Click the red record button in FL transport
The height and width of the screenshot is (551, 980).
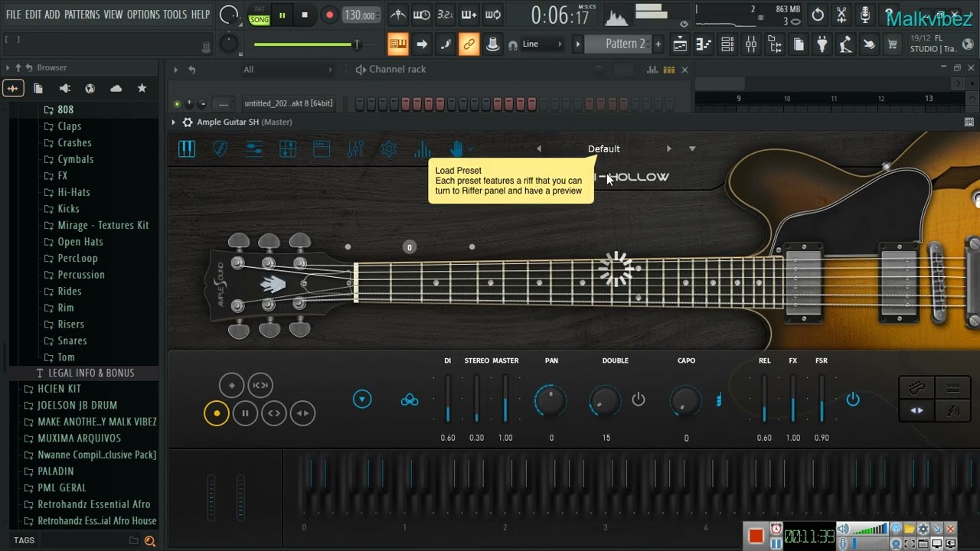(x=330, y=15)
